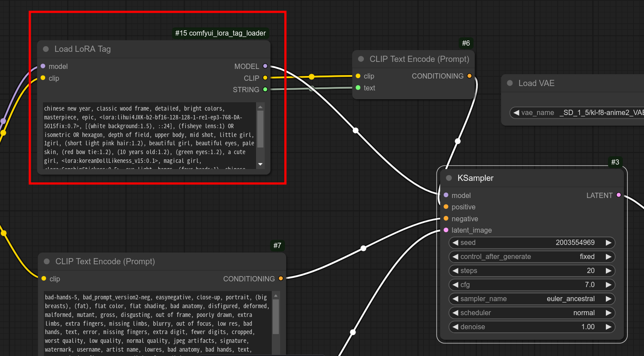The height and width of the screenshot is (356, 644).
Task: Decrease cfg with its left arrow
Action: click(455, 285)
